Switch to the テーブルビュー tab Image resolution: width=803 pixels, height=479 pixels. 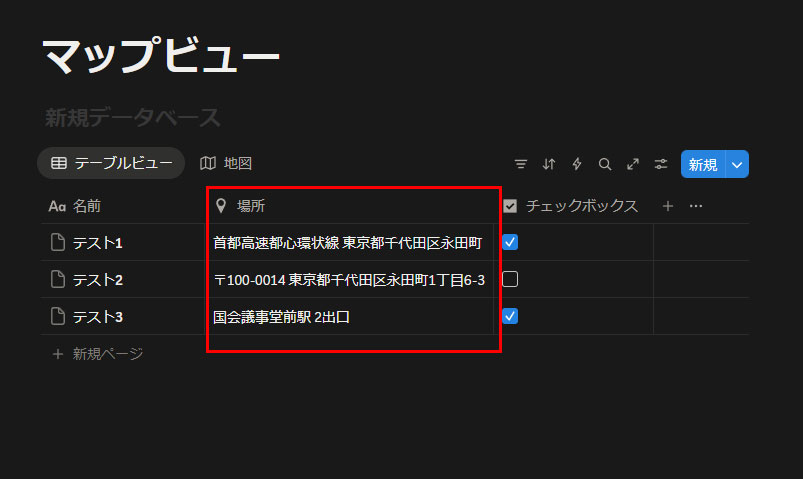click(111, 163)
